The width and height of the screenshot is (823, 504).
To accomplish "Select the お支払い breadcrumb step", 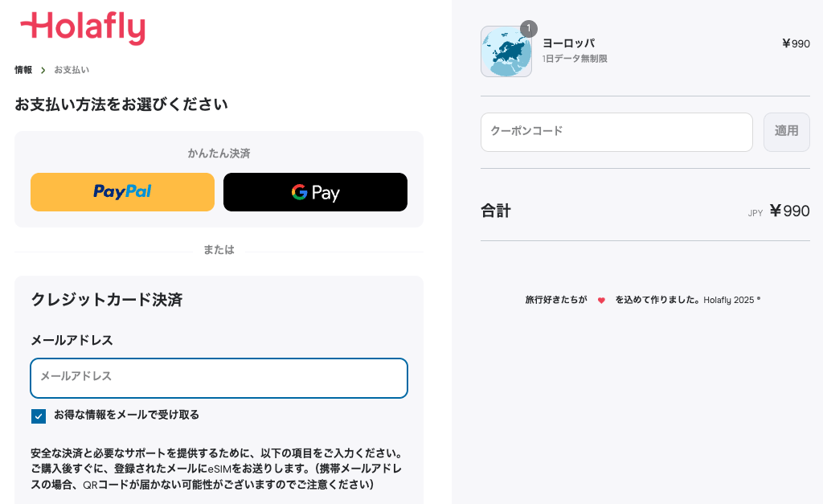I will (72, 70).
